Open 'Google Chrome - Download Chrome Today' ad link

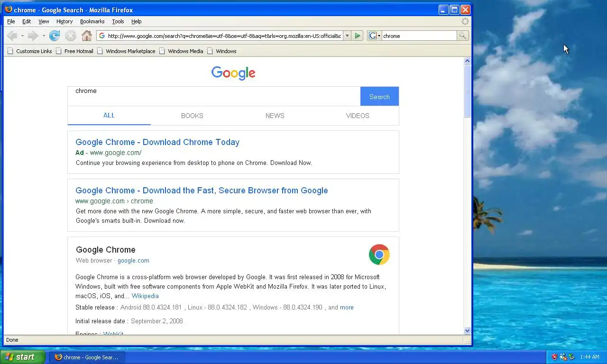[157, 142]
